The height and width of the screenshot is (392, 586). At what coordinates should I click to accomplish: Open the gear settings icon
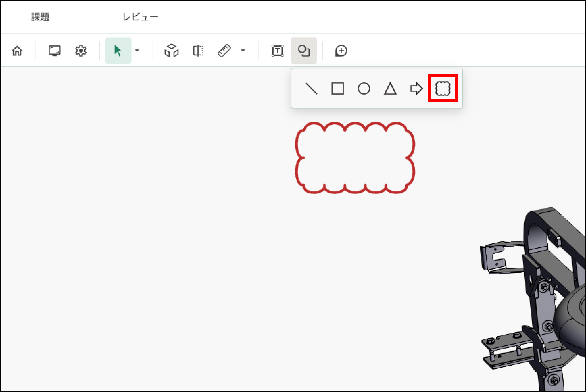coord(81,51)
